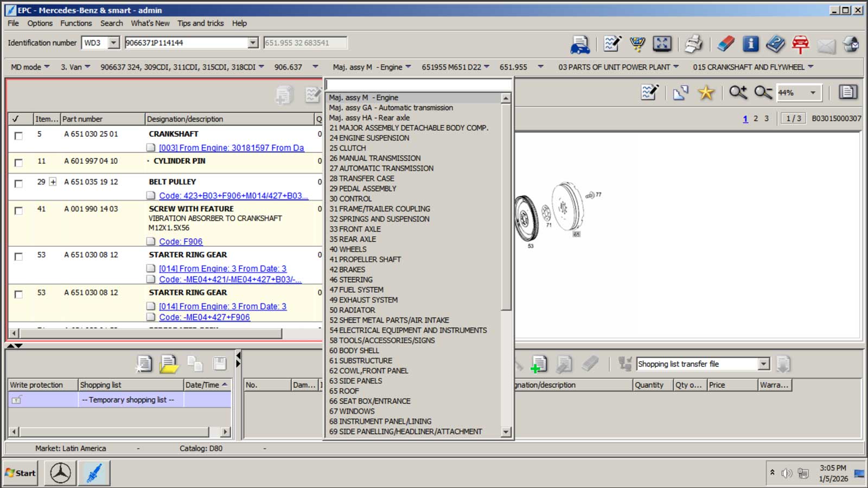The image size is (868, 488).
Task: Click the shopping cart icon
Action: coord(637,44)
